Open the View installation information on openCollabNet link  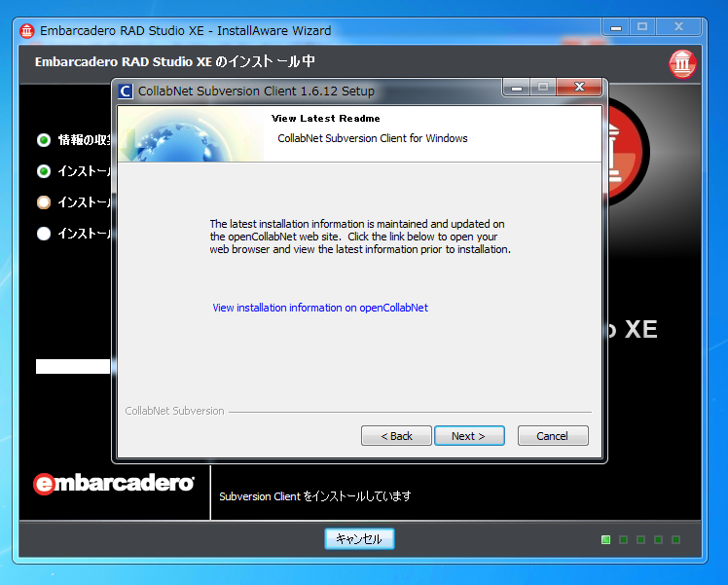pos(320,308)
